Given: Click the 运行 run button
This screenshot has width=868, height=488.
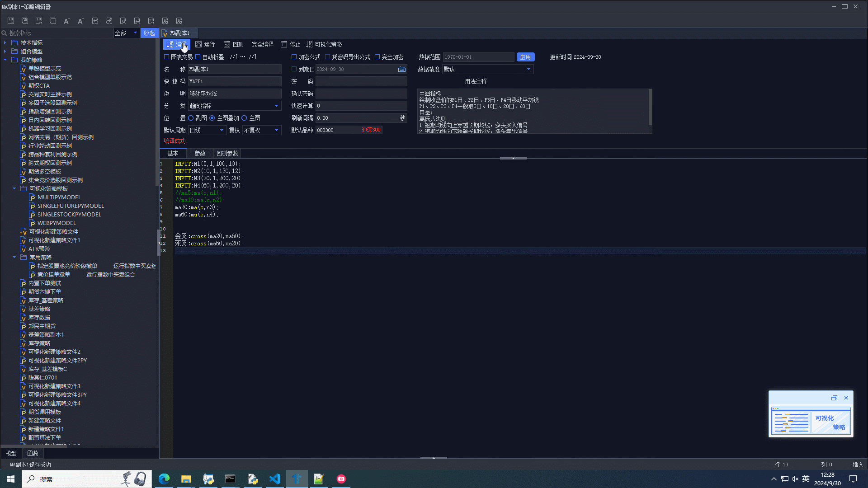Looking at the screenshot, I should click(x=205, y=44).
